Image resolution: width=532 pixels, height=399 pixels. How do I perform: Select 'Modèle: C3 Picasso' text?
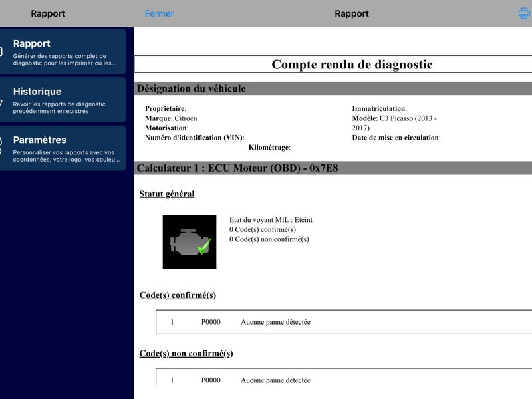click(x=394, y=123)
